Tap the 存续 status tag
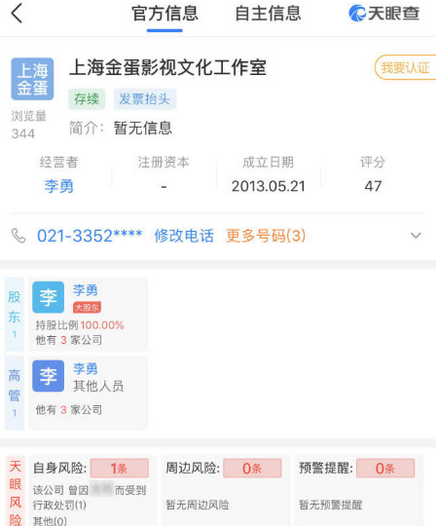Viewport: 436px width, 526px height. click(87, 99)
